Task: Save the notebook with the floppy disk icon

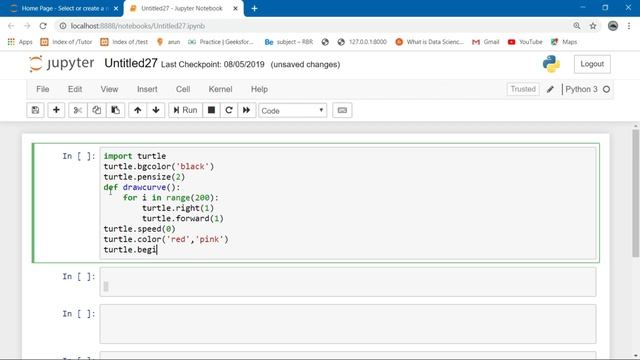Action: coord(36,110)
